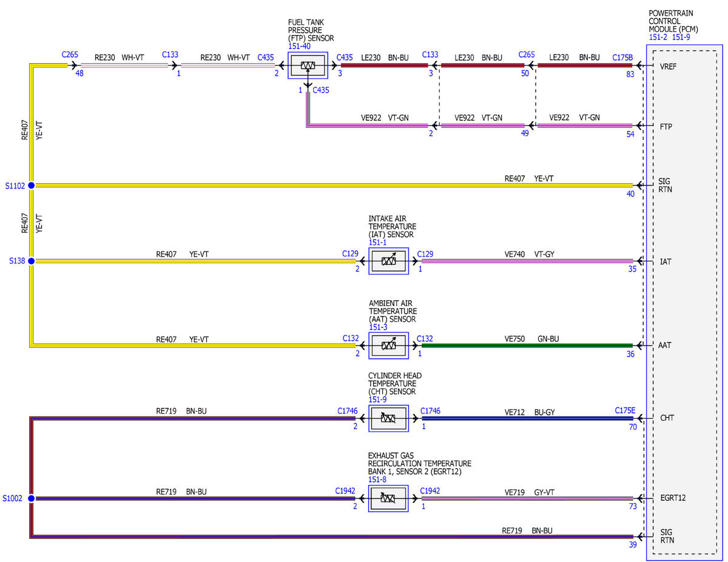Open the 151-9 reference under the CHT sensor title
The height and width of the screenshot is (562, 728).
(x=378, y=400)
